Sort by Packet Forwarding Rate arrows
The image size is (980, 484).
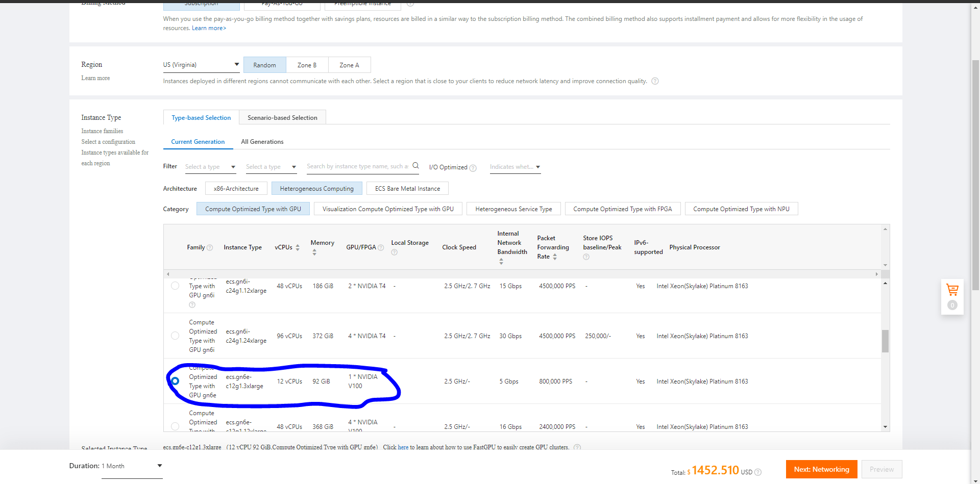tap(555, 257)
